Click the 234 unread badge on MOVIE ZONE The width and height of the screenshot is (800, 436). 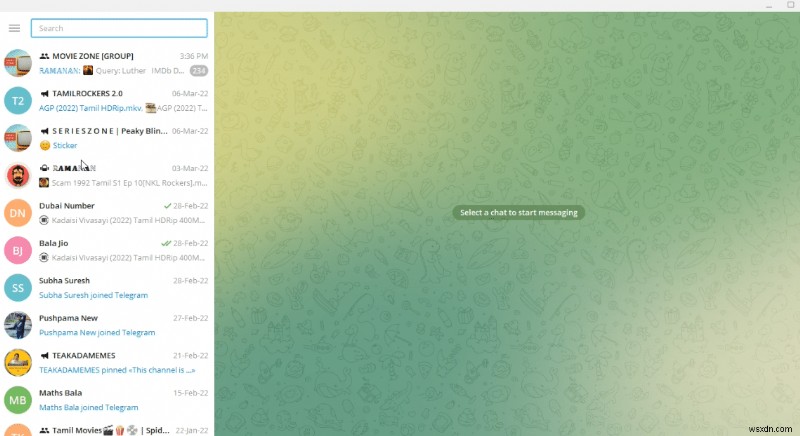pyautogui.click(x=199, y=71)
